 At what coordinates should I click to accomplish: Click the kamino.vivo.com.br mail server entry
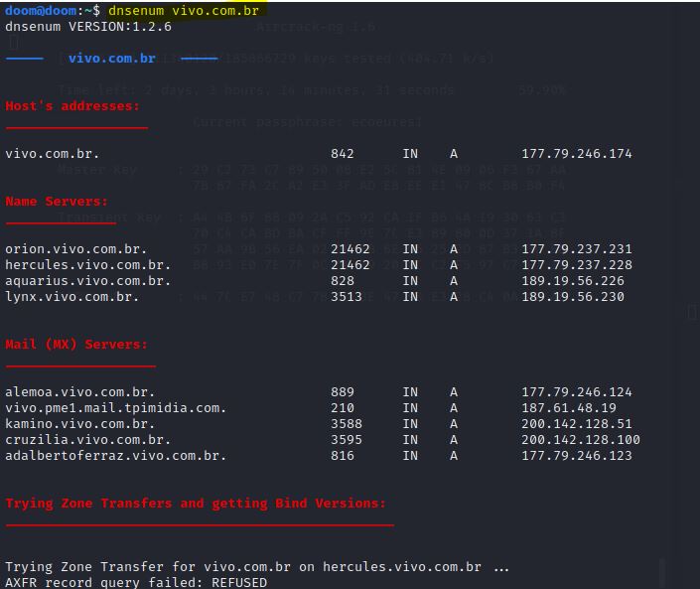pyautogui.click(x=79, y=424)
